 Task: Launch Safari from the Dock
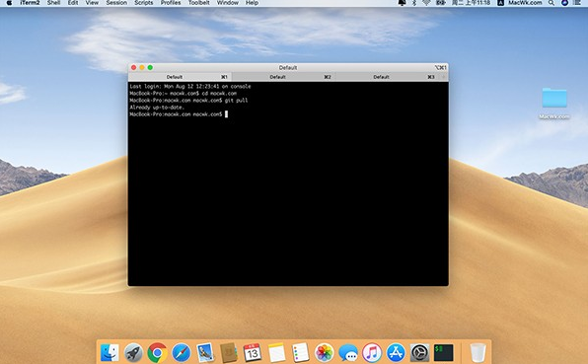[182, 353]
